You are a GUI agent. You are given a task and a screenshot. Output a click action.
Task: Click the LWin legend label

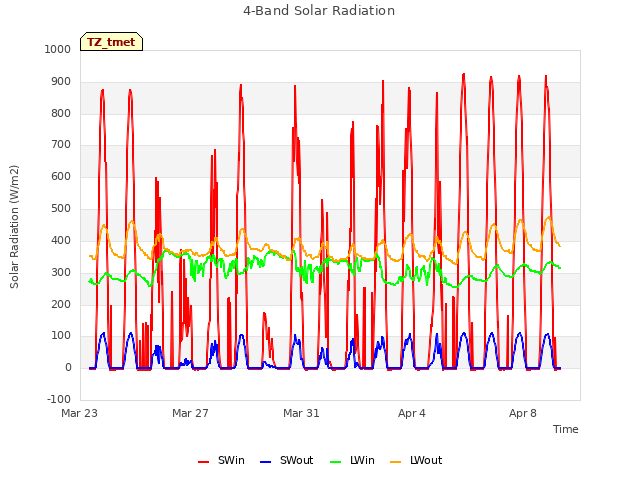click(362, 460)
